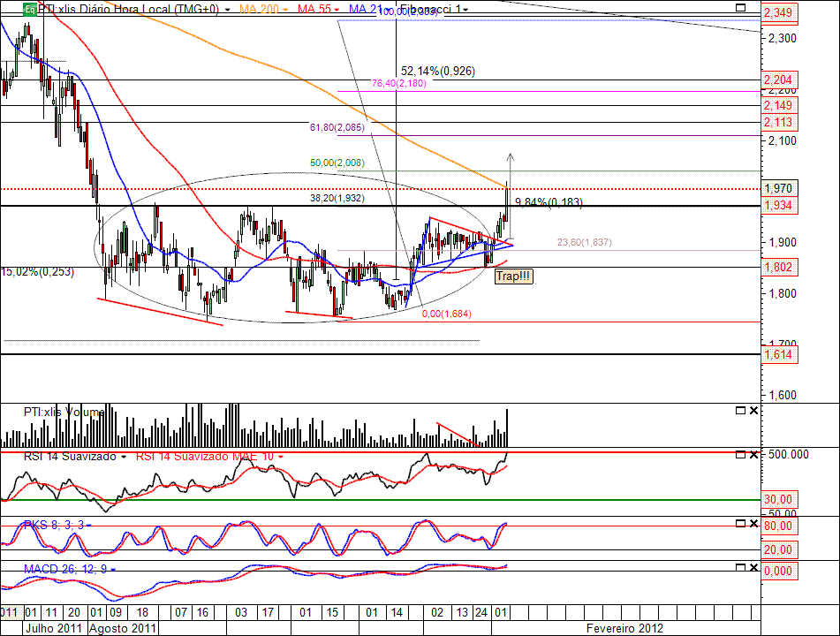Maximize the main price chart panel

tap(740, 7)
